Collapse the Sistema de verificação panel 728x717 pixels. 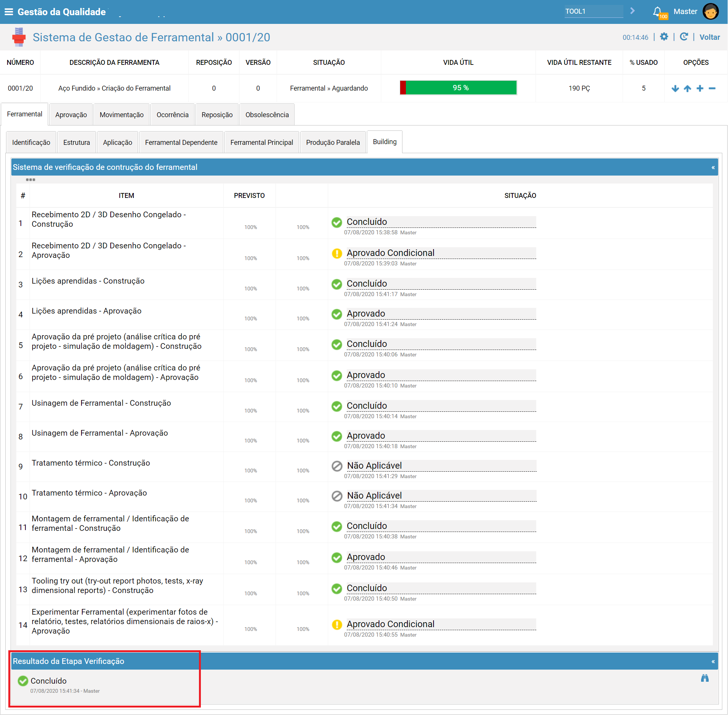[713, 168]
